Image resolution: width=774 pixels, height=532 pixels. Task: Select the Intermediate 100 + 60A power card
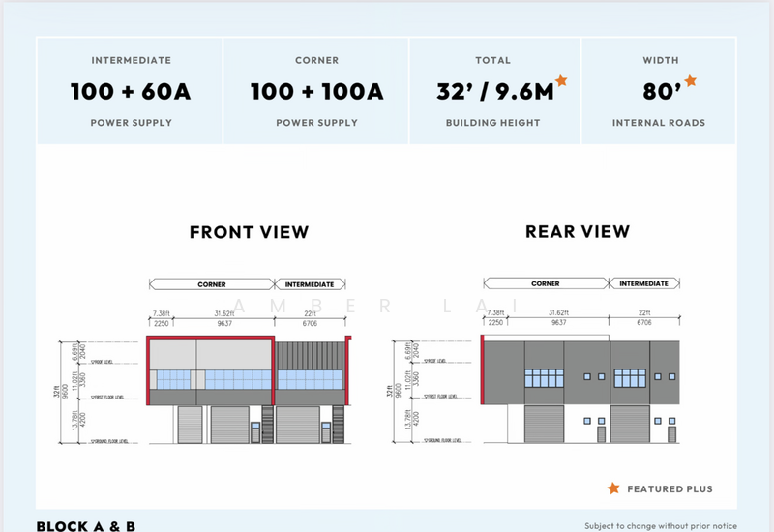(x=131, y=91)
